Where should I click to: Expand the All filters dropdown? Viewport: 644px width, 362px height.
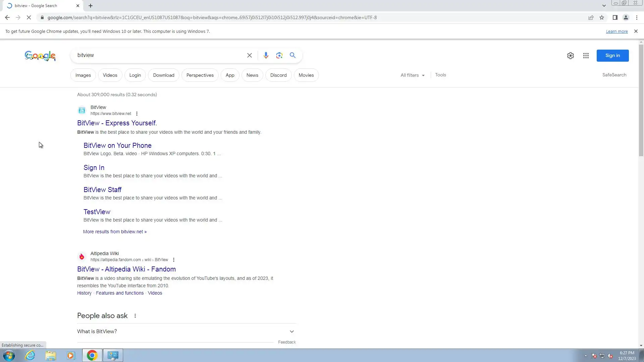pos(412,75)
